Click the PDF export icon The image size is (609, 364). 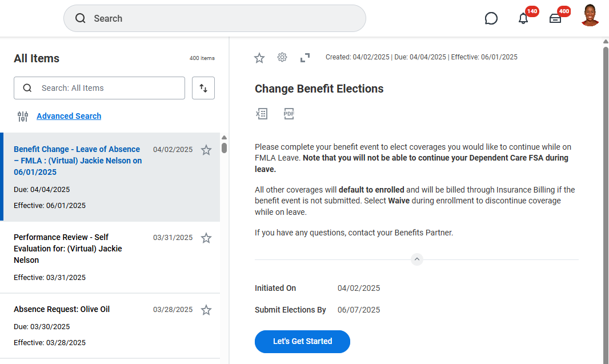[x=289, y=114]
